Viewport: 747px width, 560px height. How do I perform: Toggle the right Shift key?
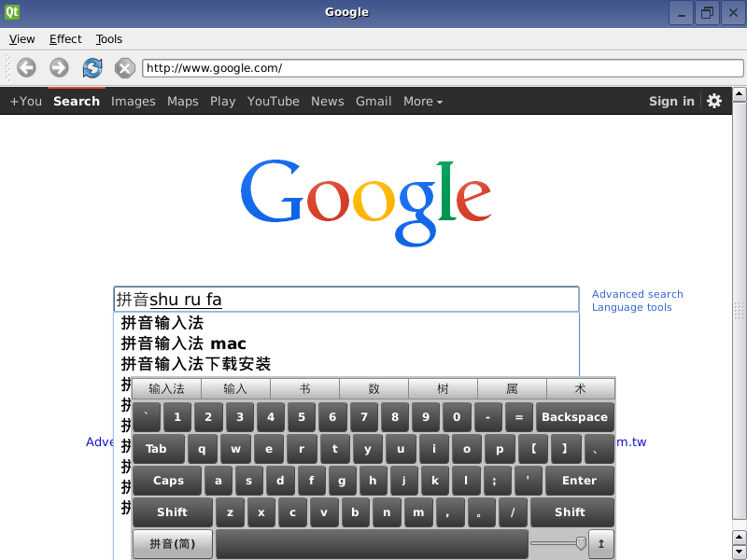pos(571,511)
